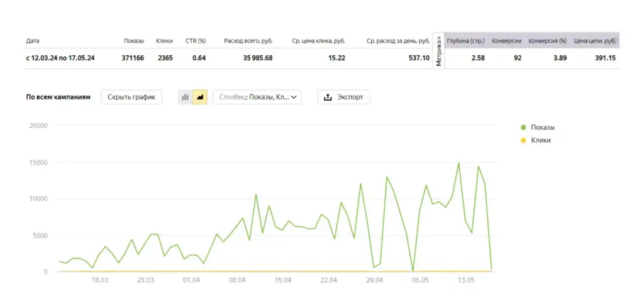This screenshot has height=291, width=644.
Task: Select goal price value 391.15
Action: pos(606,58)
